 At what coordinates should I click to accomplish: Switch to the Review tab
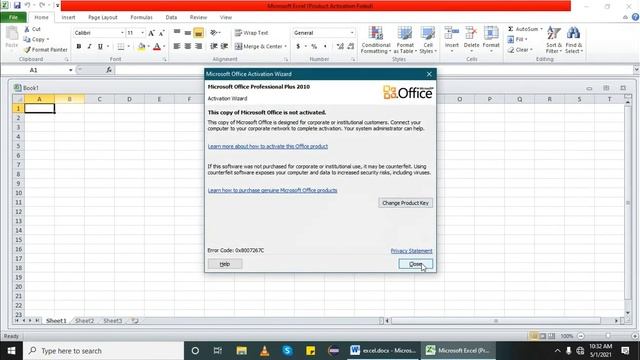pos(198,18)
